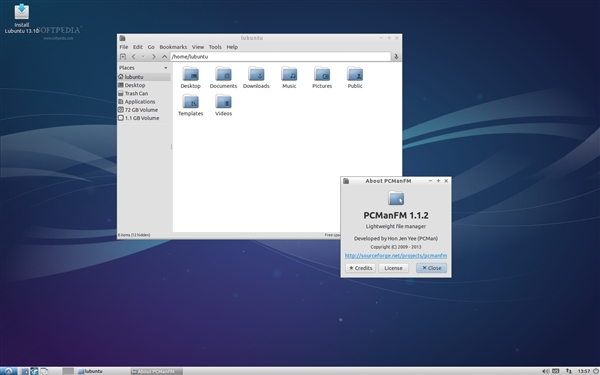Screen dimensions: 600x375
Task: Select the Desktop folder icon
Action: point(191,78)
